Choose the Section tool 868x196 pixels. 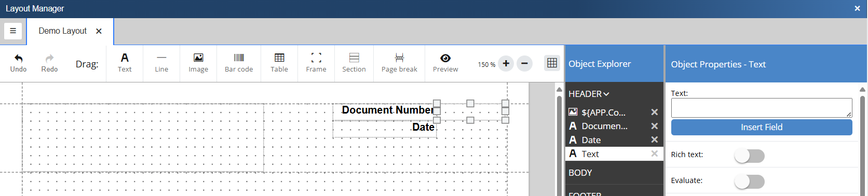tap(354, 63)
